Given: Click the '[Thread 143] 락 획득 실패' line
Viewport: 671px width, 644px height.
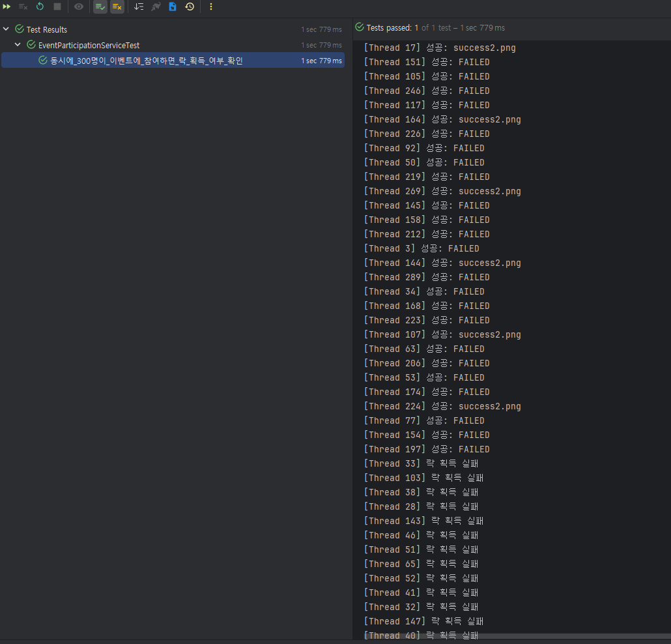Looking at the screenshot, I should tap(423, 521).
